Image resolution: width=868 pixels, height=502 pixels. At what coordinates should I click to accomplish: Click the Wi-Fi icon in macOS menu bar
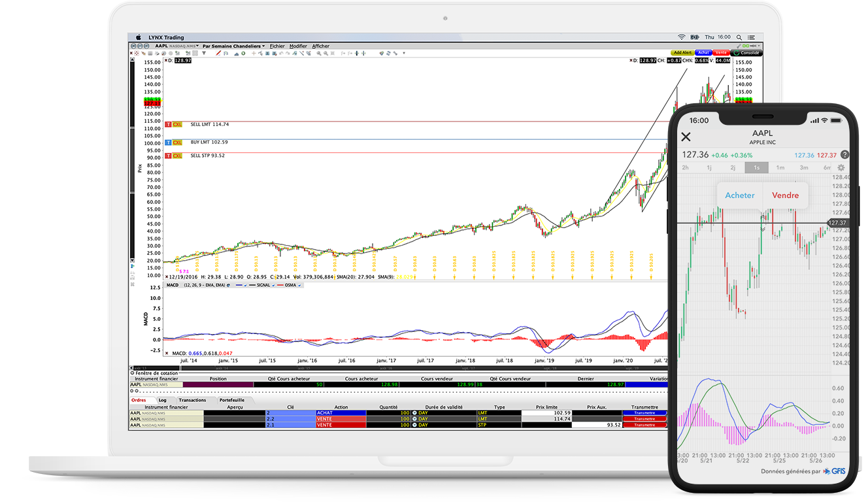[x=682, y=37]
